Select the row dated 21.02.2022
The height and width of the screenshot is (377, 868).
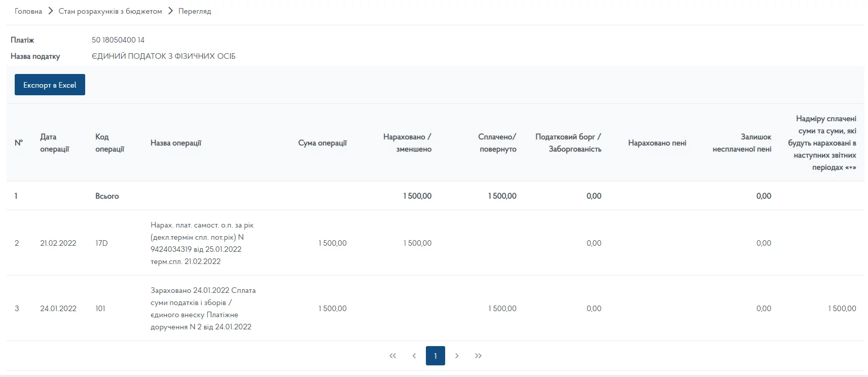[58, 243]
